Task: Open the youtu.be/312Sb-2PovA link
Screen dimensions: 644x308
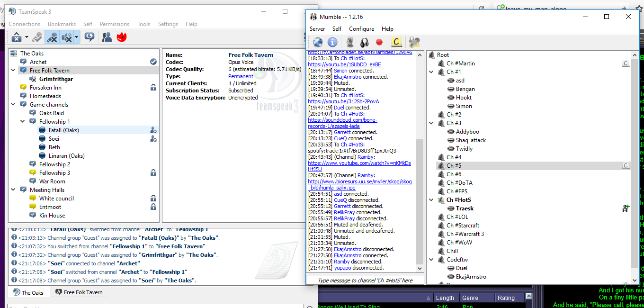Action: click(343, 101)
